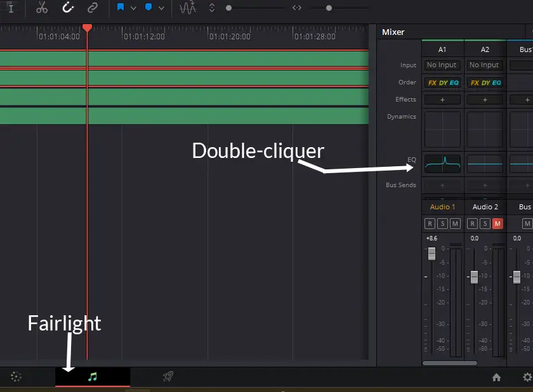Switch to the Fairlight page tab
Viewport: 533px width, 392px height.
(x=93, y=377)
